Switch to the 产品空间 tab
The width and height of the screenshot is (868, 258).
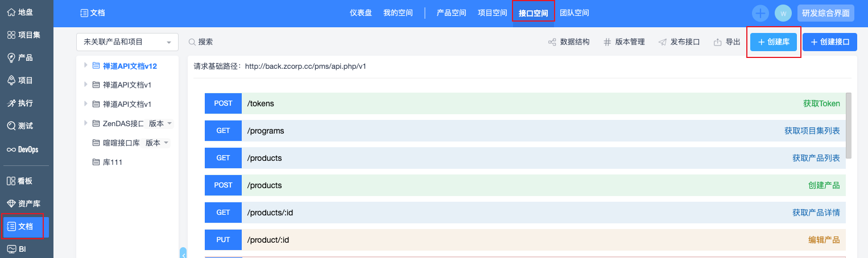[451, 13]
